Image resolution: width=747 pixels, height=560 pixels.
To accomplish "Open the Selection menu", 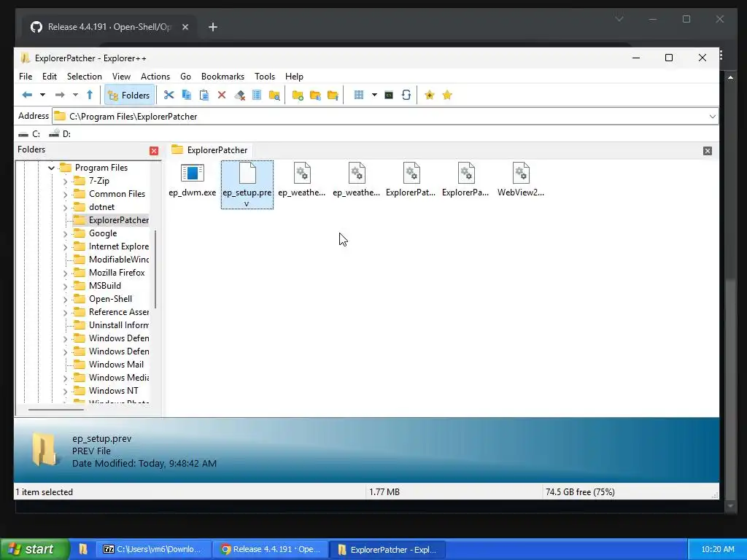I will (x=85, y=77).
